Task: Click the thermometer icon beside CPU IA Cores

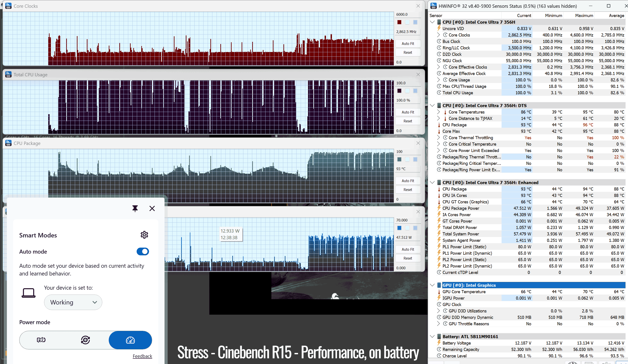Action: click(439, 195)
